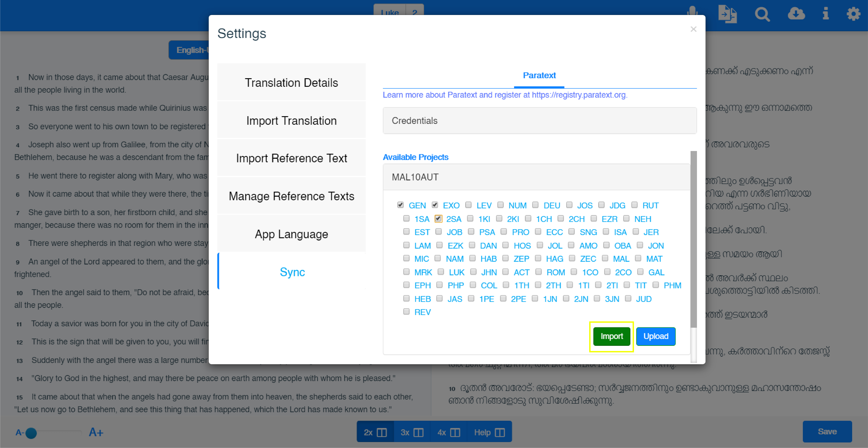This screenshot has width=868, height=448.
Task: Check the LEV book checkbox
Action: pyautogui.click(x=468, y=205)
